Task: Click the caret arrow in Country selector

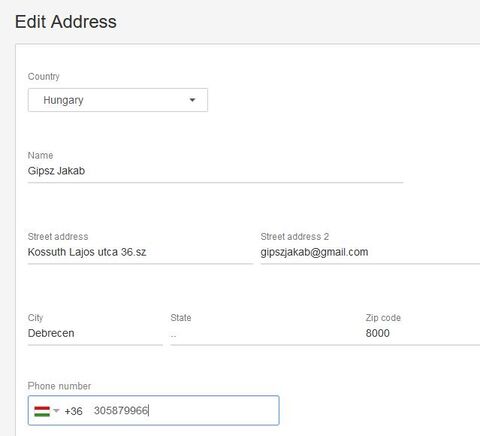Action: point(192,100)
